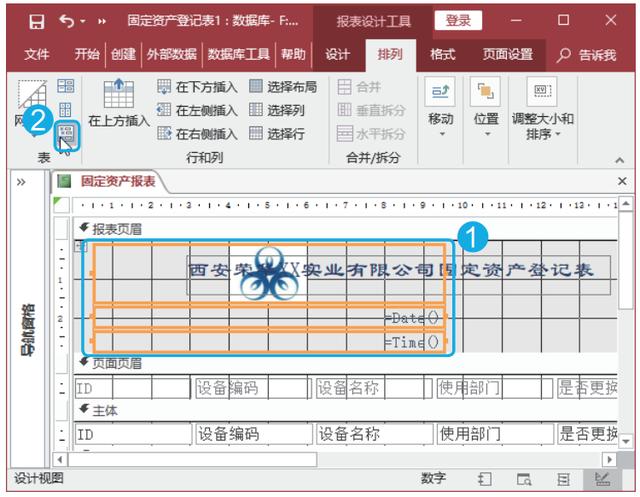
Task: Open the 文件 menu
Action: (x=37, y=54)
